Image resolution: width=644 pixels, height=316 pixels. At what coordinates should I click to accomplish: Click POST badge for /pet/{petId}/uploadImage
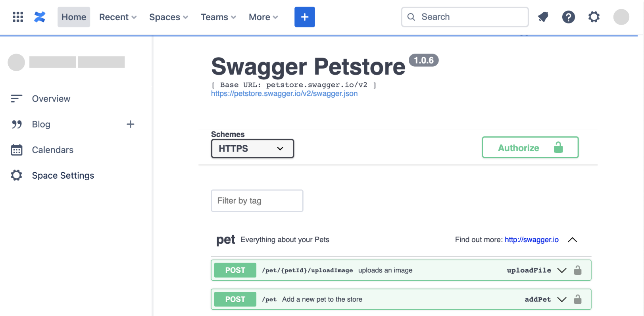(235, 270)
